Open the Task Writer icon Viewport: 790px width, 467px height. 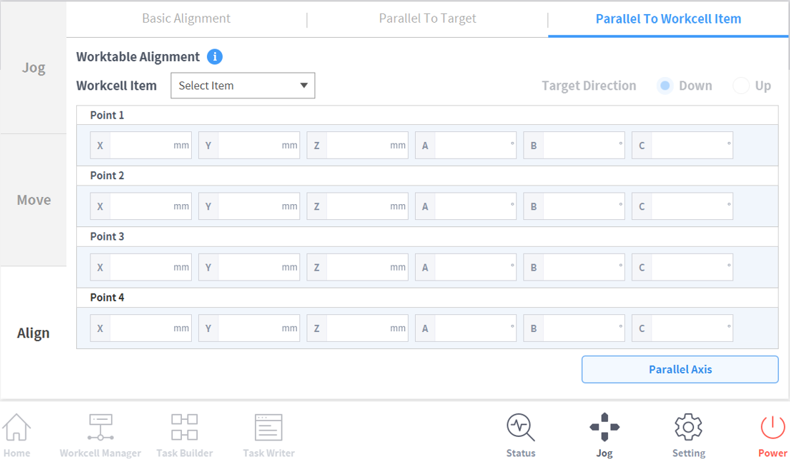(x=268, y=434)
